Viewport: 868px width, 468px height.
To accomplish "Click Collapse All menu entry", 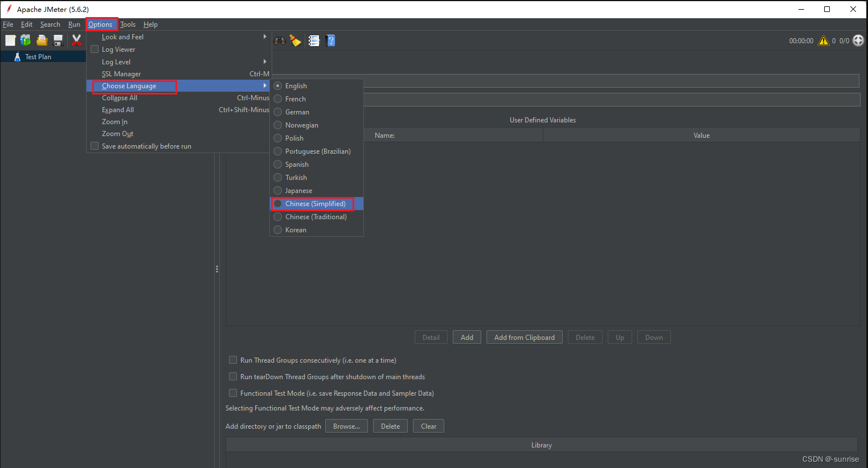I will point(179,98).
